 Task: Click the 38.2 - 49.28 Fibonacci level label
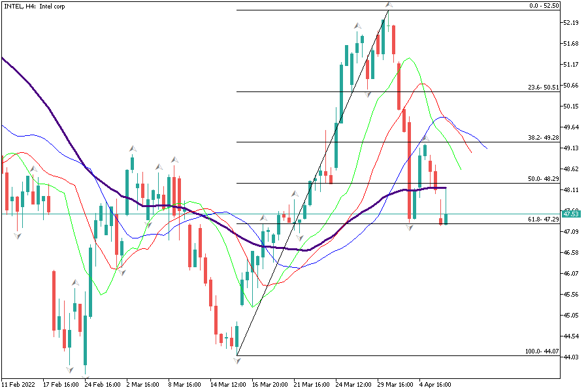pos(543,138)
